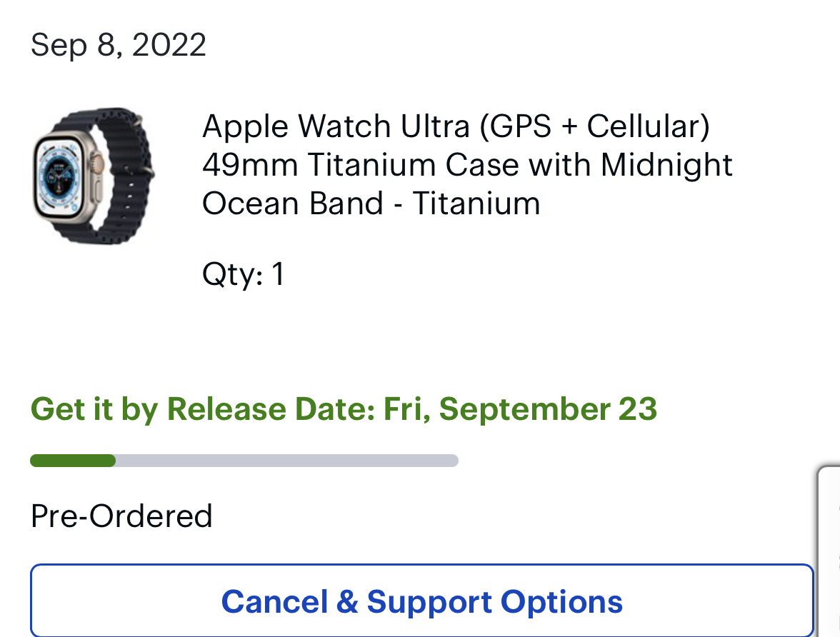840x637 pixels.
Task: Click the order progress bar
Action: [x=244, y=461]
